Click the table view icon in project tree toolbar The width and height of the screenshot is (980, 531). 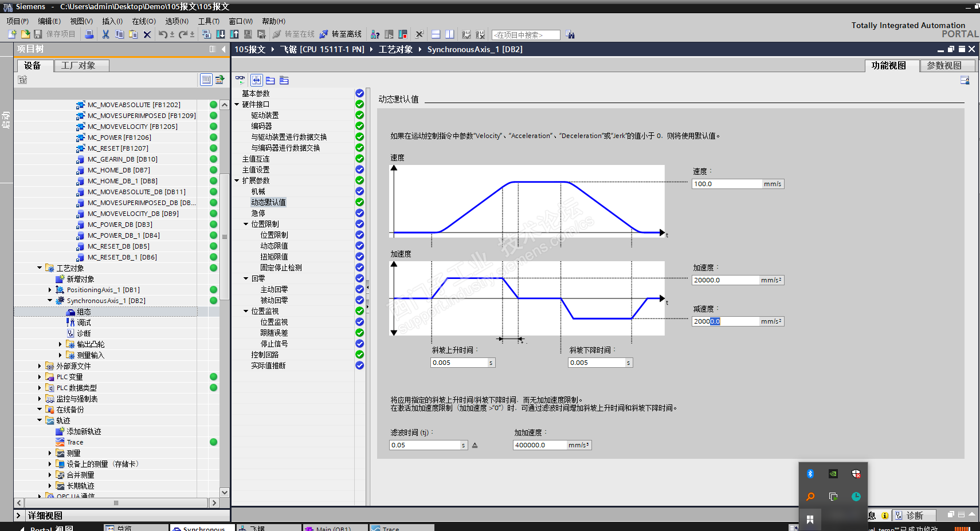206,80
